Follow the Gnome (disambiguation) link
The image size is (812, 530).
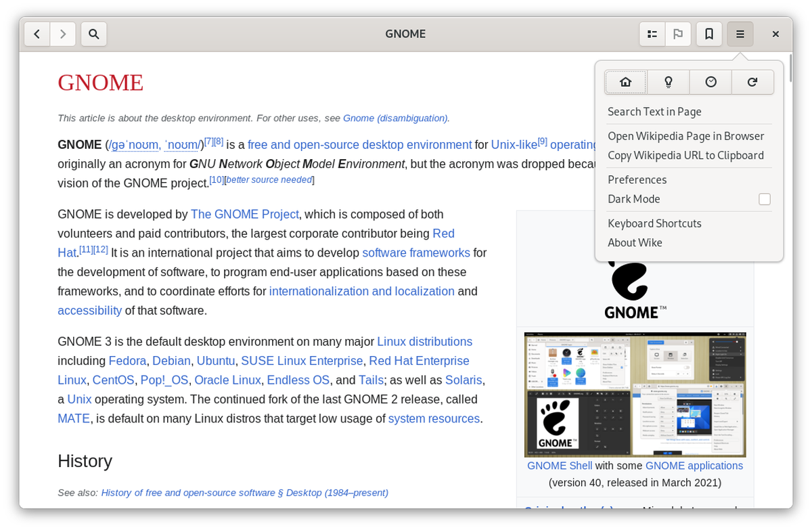395,118
